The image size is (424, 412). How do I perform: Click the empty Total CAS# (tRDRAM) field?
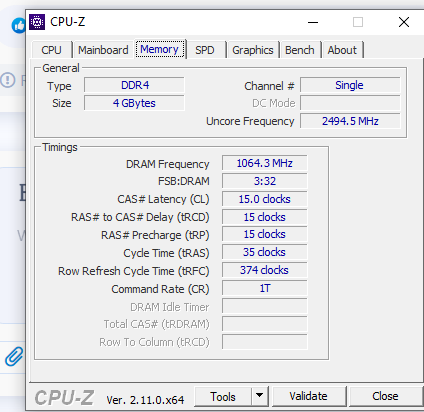click(x=265, y=324)
